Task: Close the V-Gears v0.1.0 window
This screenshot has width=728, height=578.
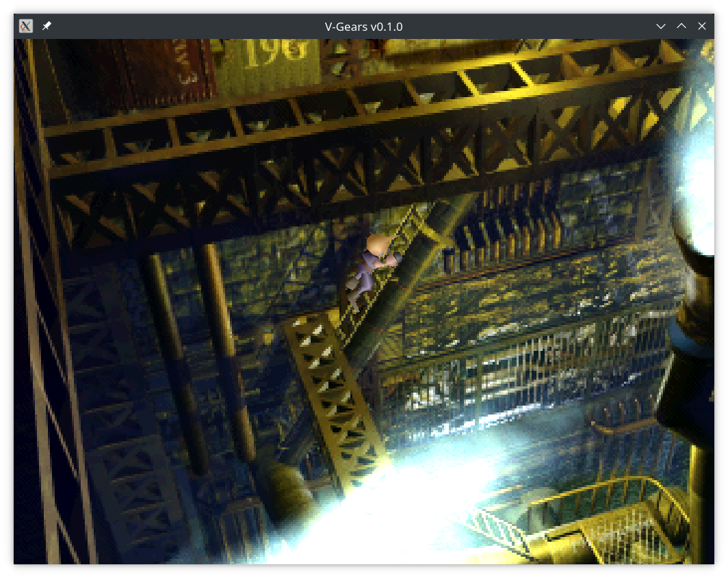Action: [x=702, y=26]
